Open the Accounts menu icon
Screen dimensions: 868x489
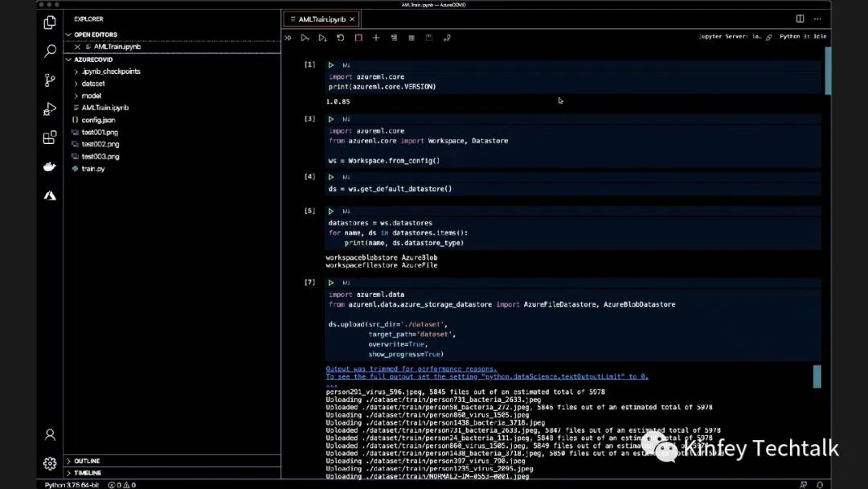[x=50, y=435]
